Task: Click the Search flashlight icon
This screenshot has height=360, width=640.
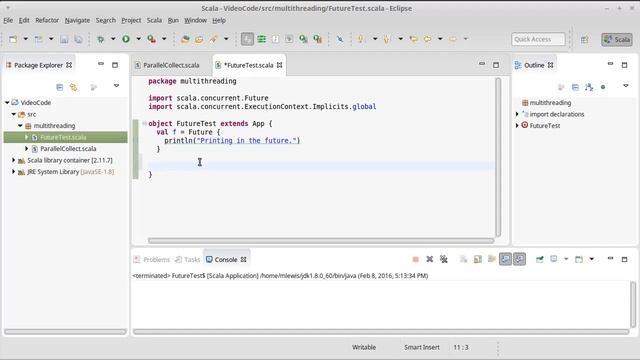Action: (213, 39)
